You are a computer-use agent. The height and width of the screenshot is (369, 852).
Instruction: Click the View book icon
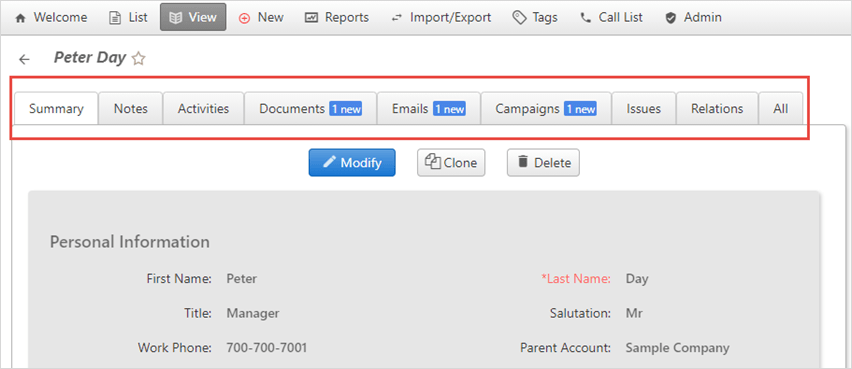click(x=175, y=18)
